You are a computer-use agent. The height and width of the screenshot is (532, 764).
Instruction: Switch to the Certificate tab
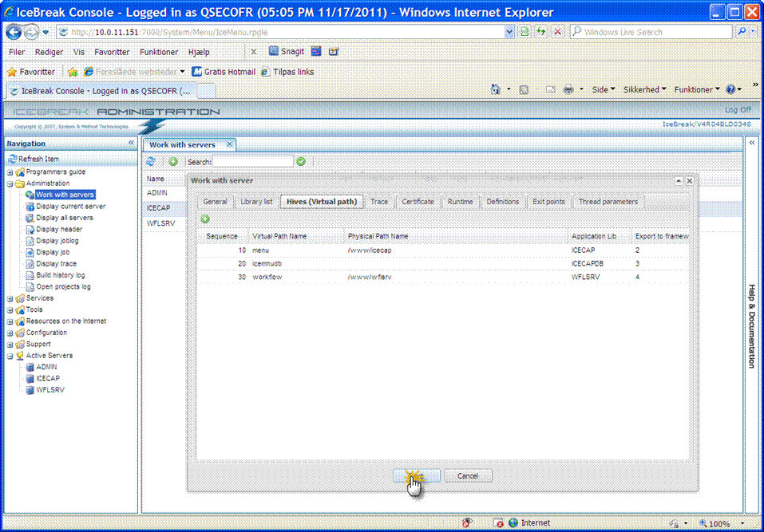point(418,202)
